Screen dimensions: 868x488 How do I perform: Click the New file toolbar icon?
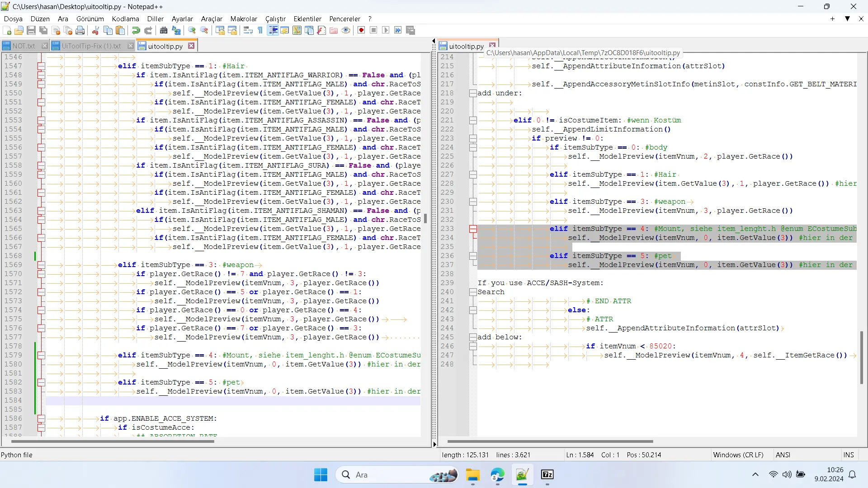click(x=7, y=30)
